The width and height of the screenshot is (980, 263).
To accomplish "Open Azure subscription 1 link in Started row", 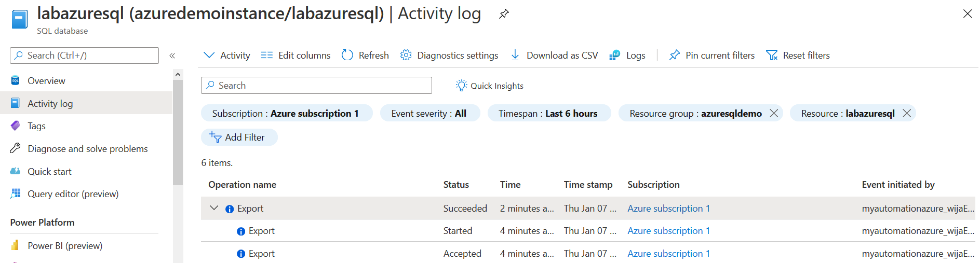I will (668, 231).
